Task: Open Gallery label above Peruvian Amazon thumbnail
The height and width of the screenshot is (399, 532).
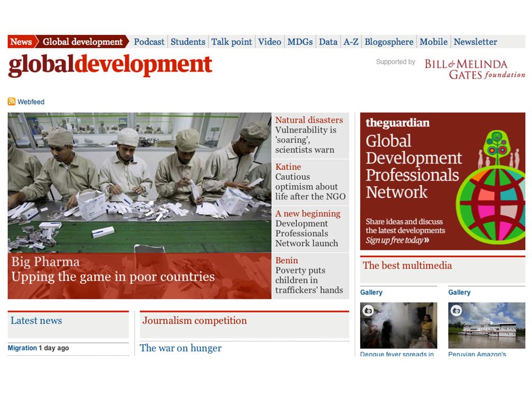Action: pyautogui.click(x=459, y=293)
